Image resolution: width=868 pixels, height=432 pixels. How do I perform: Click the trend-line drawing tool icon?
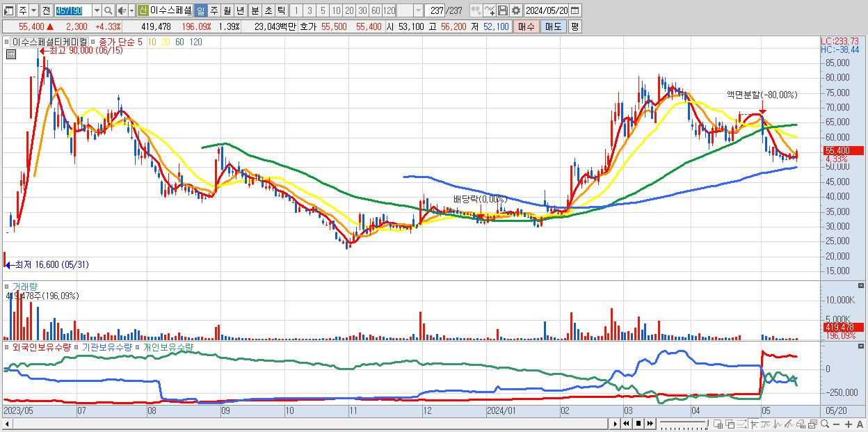tap(766, 424)
